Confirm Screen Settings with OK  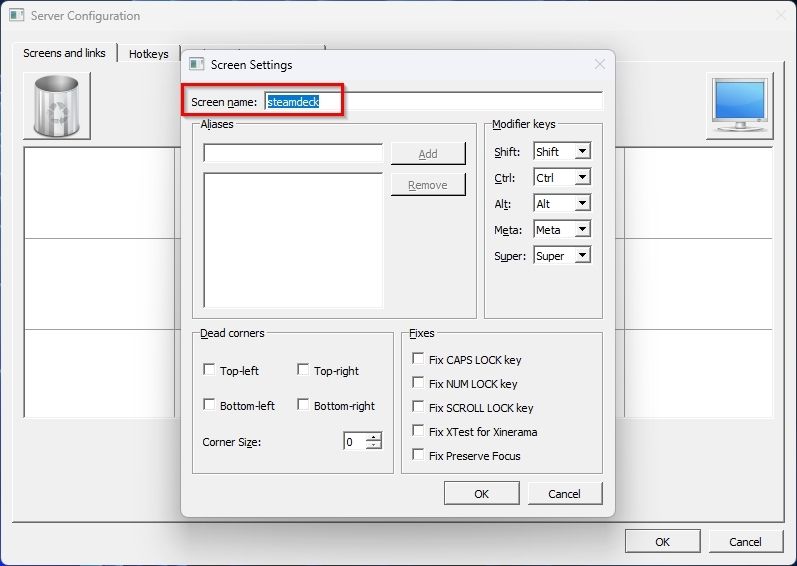point(481,493)
